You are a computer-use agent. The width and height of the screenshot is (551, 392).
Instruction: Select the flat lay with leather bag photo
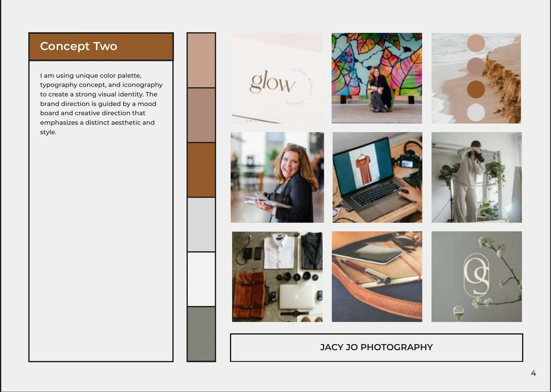[x=277, y=277]
